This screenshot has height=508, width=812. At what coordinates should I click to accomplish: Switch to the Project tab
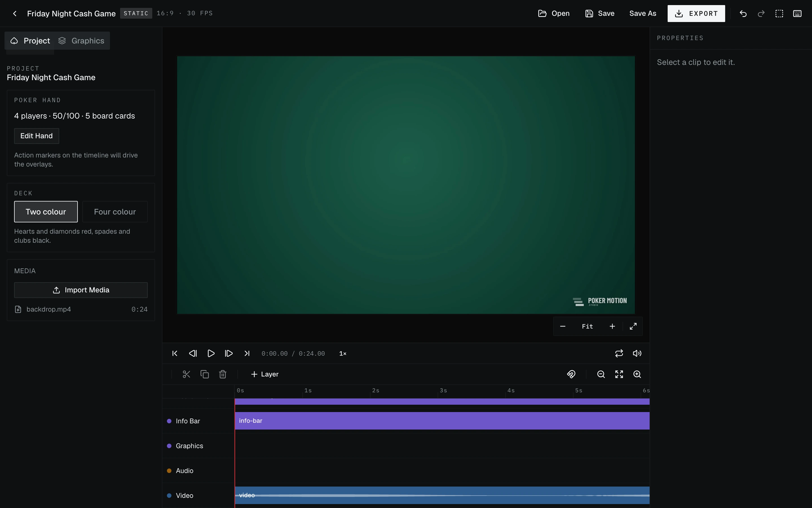(x=30, y=41)
